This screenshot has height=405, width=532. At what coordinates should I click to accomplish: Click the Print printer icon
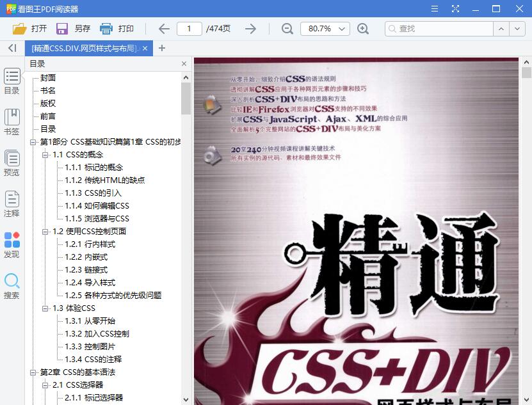pyautogui.click(x=106, y=29)
